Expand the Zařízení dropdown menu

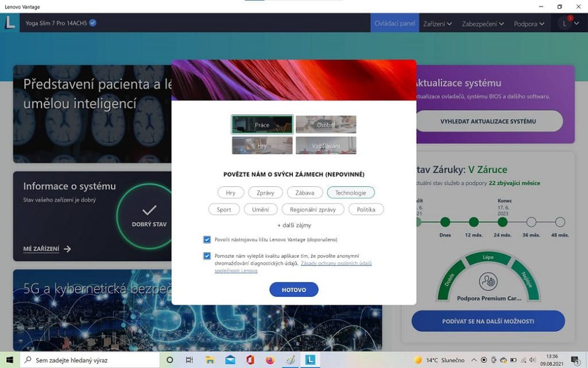click(437, 23)
